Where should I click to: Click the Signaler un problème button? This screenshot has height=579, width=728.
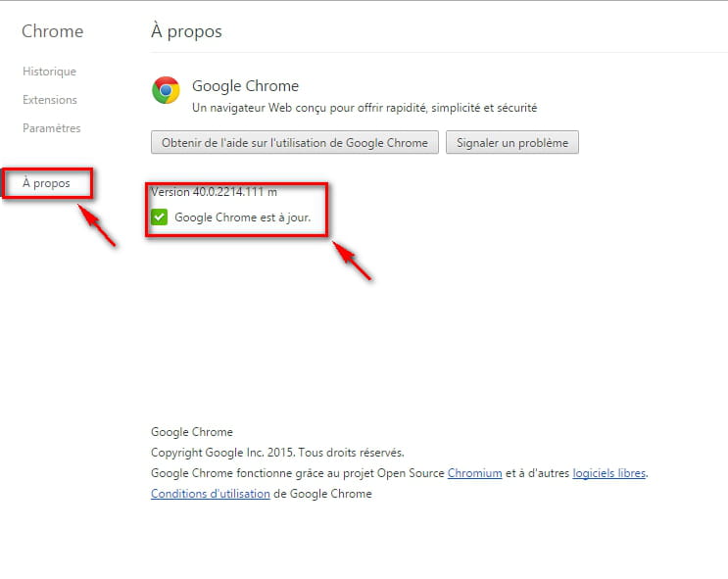point(512,142)
